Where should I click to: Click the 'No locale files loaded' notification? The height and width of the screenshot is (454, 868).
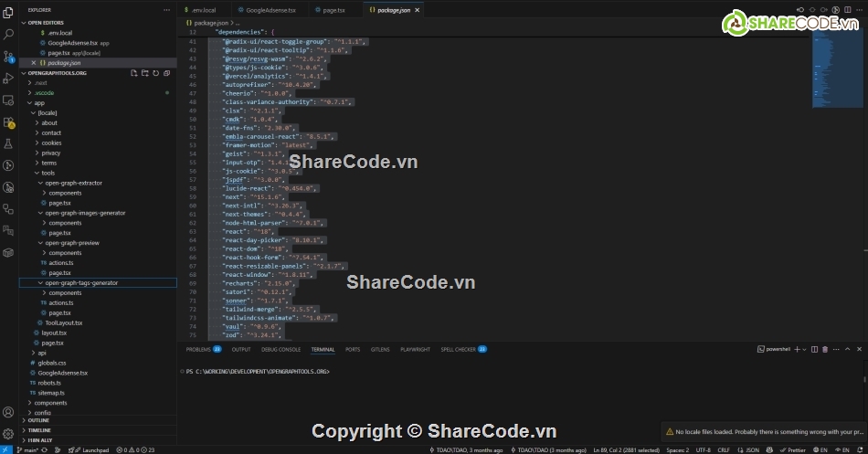click(x=764, y=432)
